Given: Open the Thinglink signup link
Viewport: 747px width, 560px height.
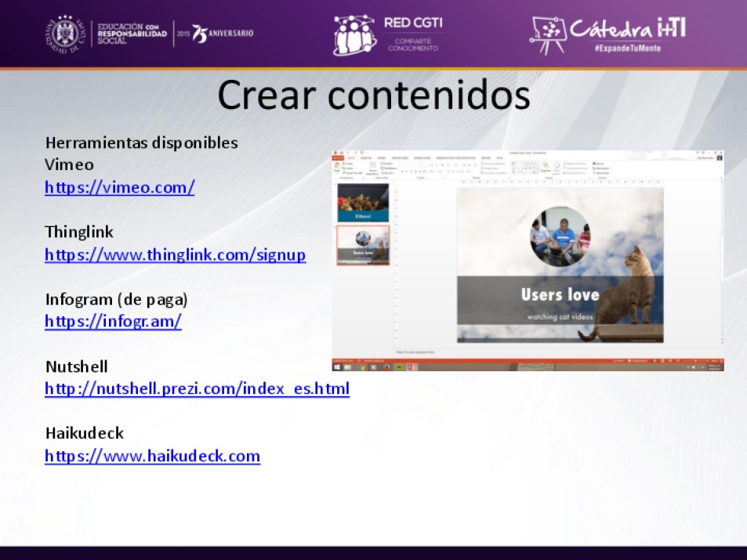Looking at the screenshot, I should click(176, 255).
